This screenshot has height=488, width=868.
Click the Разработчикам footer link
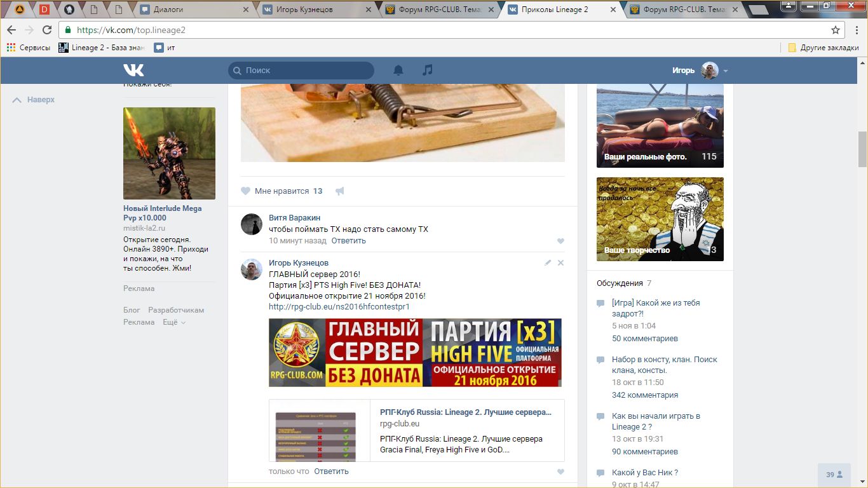pyautogui.click(x=176, y=310)
